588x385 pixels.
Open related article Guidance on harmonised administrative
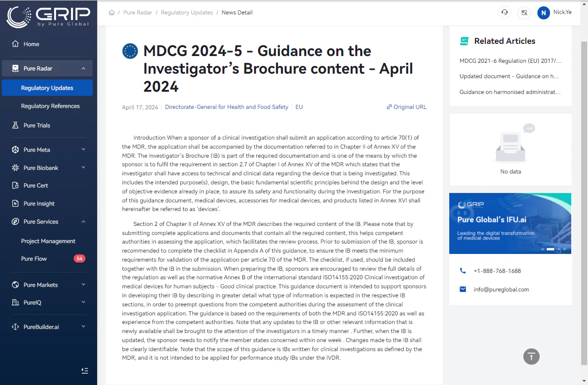[x=511, y=92]
